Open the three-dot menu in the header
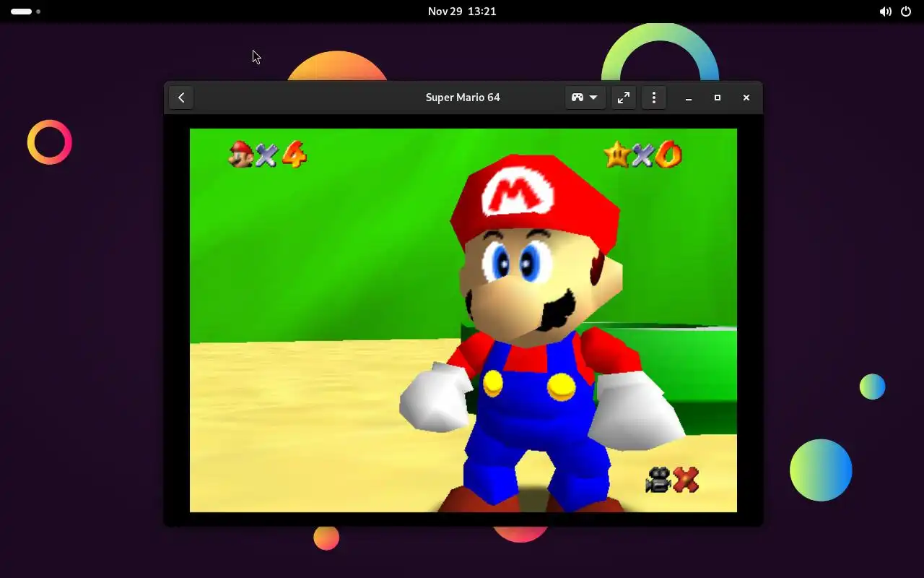The height and width of the screenshot is (578, 924). [x=654, y=98]
